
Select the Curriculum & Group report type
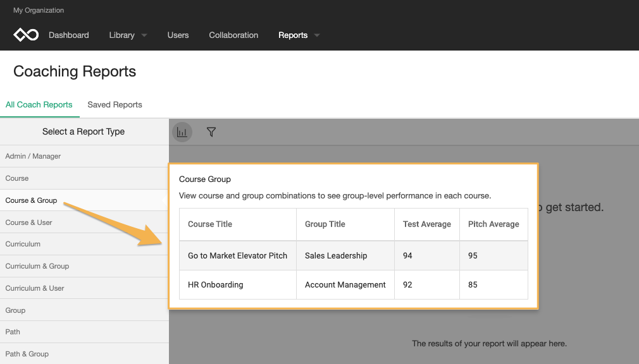coord(84,266)
